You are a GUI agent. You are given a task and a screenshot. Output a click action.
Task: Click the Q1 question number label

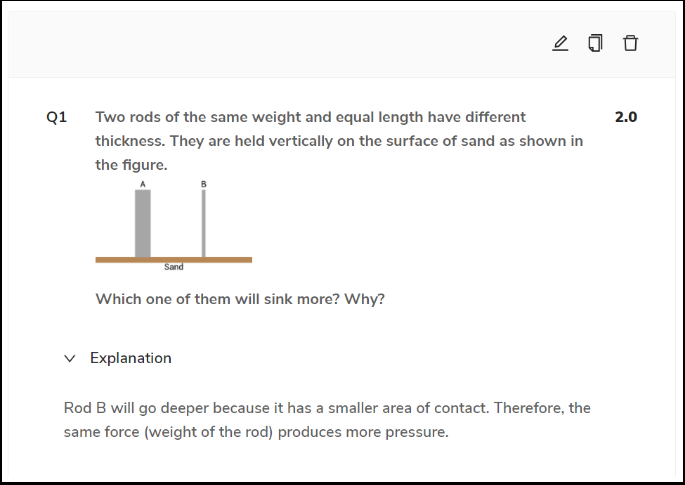pos(57,117)
